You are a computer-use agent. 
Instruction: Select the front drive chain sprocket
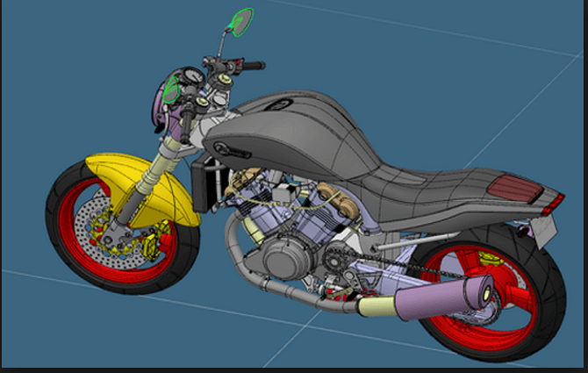coord(335,256)
